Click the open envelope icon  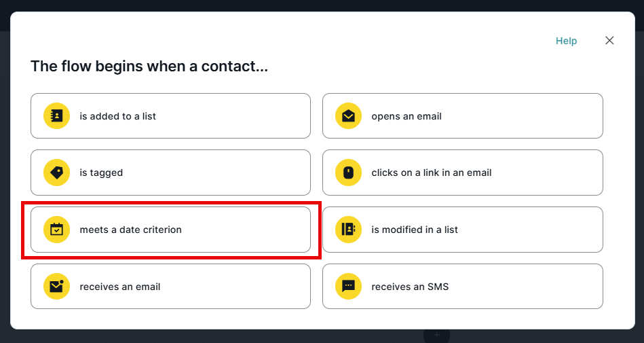point(348,116)
